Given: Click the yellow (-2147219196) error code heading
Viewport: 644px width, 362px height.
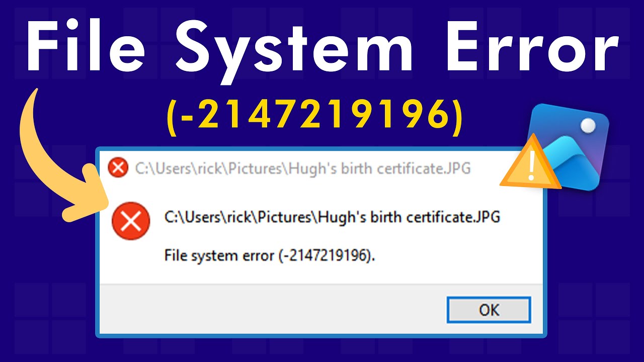Looking at the screenshot, I should pos(314,116).
